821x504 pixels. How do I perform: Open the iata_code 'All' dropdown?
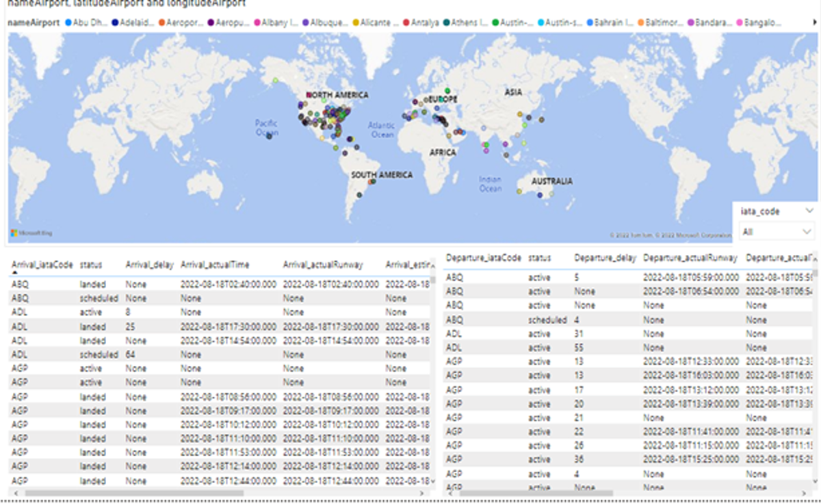point(778,232)
